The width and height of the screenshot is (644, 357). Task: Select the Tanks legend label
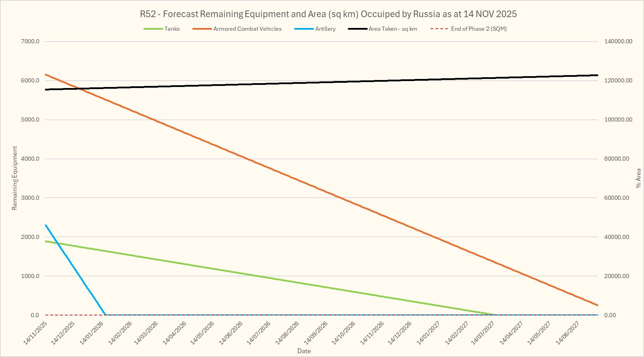(172, 29)
